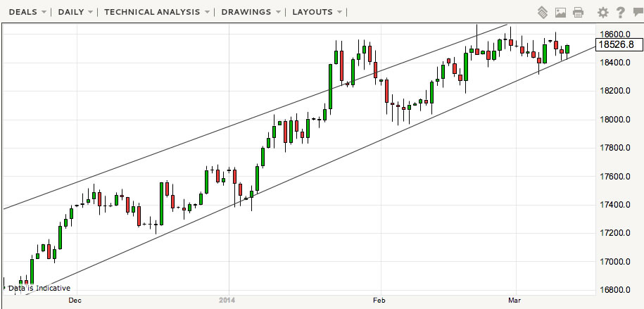Screen dimensions: 644x309
Task: Open the DEALS menu
Action: [x=22, y=12]
